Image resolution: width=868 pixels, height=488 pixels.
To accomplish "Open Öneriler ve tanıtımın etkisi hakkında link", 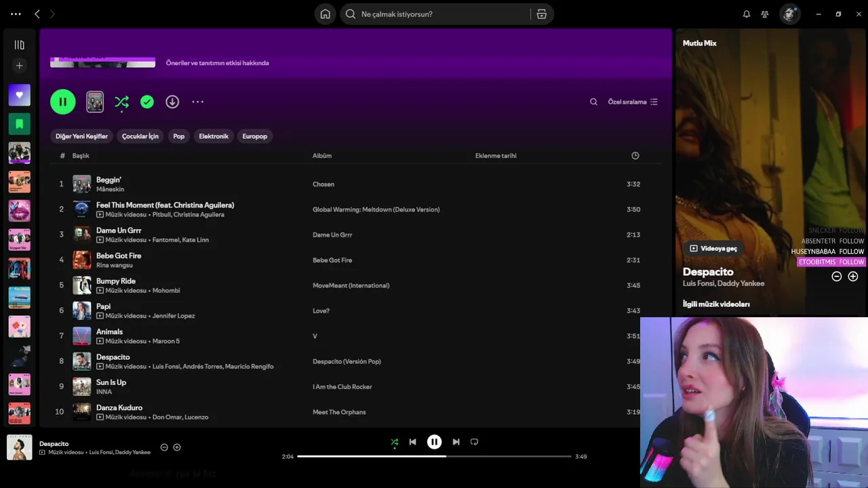I will pyautogui.click(x=218, y=63).
